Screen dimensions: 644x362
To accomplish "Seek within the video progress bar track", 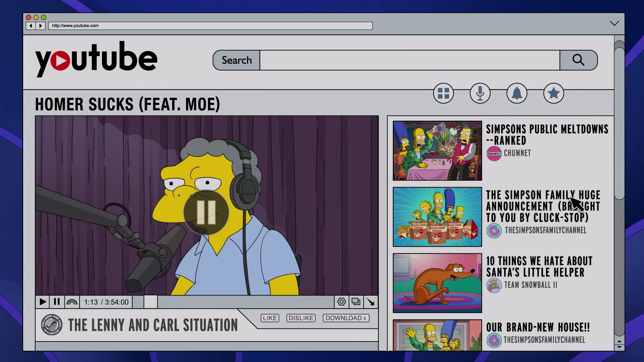I will pos(233,302).
